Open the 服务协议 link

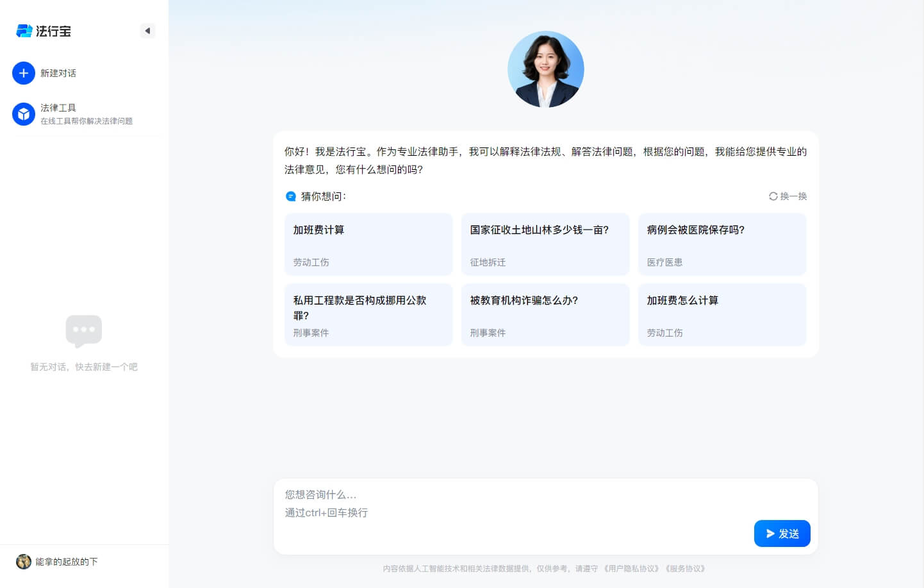click(687, 569)
